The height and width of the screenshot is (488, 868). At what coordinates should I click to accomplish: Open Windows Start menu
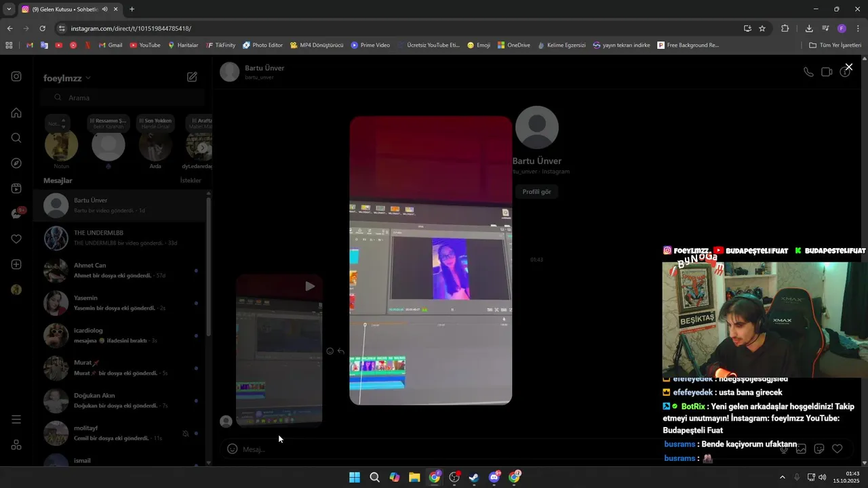pyautogui.click(x=355, y=477)
